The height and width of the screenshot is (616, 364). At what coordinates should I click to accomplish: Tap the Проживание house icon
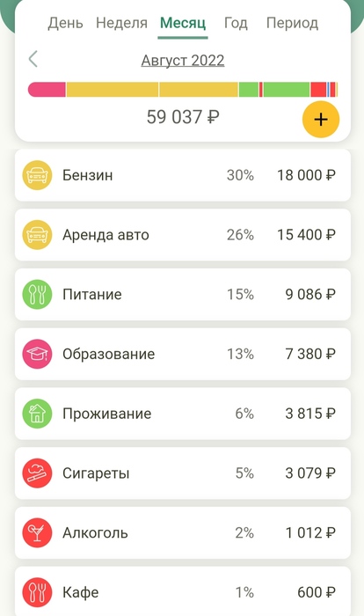click(37, 414)
